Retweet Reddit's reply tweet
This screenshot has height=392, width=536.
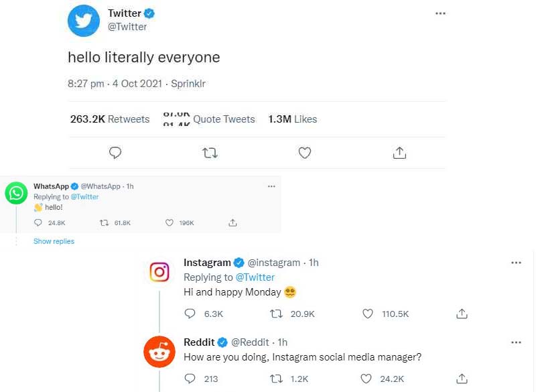point(275,379)
